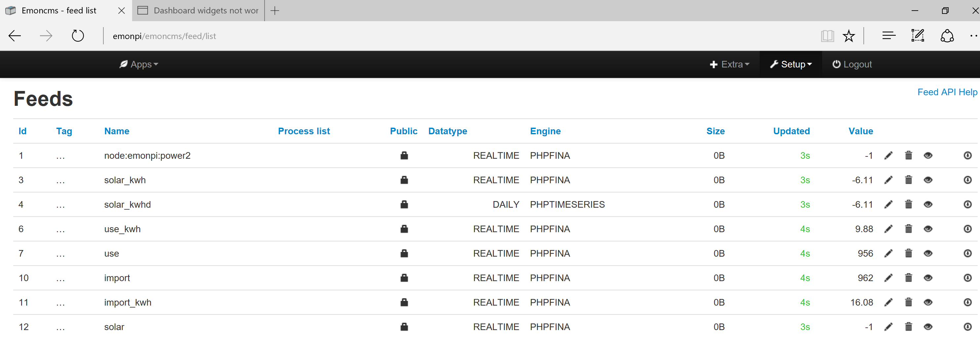Sort feeds by Id column header
This screenshot has height=338, width=980.
pos(22,131)
